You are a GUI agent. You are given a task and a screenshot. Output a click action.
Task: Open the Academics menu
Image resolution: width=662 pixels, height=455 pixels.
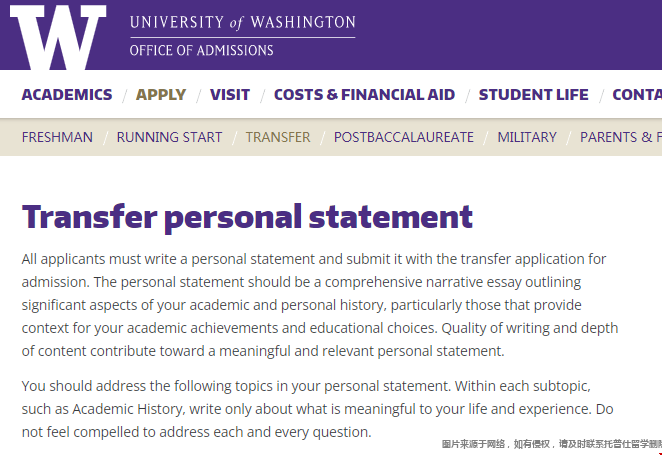tap(67, 95)
